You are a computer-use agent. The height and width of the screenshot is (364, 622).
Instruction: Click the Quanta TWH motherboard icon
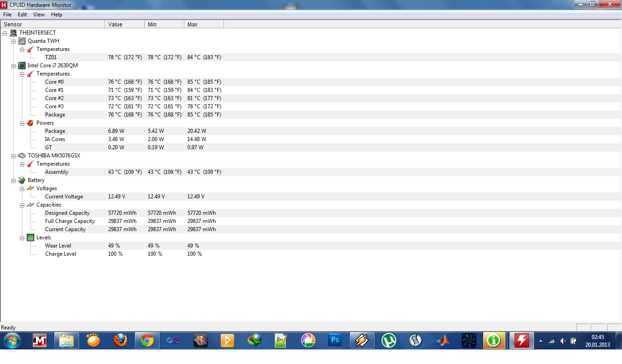tap(22, 41)
